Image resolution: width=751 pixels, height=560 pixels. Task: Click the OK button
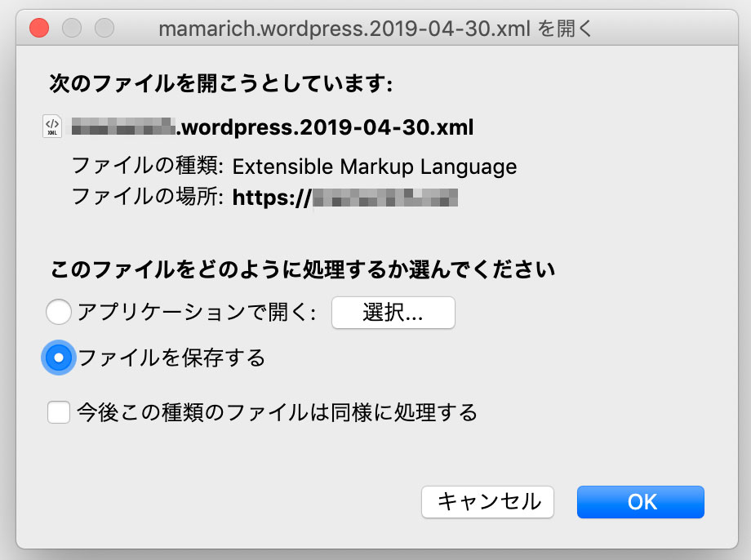[640, 502]
